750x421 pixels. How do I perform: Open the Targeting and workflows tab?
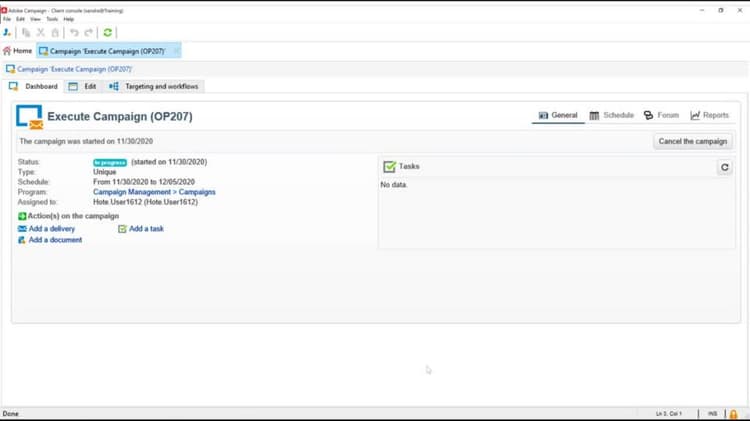click(x=154, y=87)
